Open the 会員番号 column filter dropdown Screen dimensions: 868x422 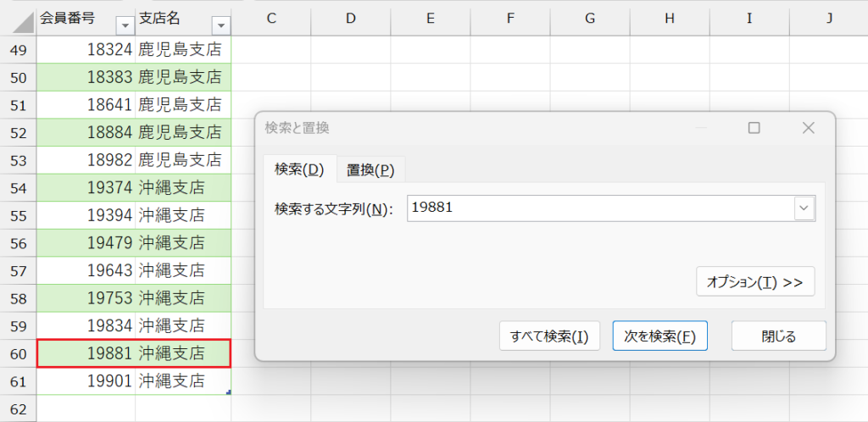pyautogui.click(x=124, y=25)
